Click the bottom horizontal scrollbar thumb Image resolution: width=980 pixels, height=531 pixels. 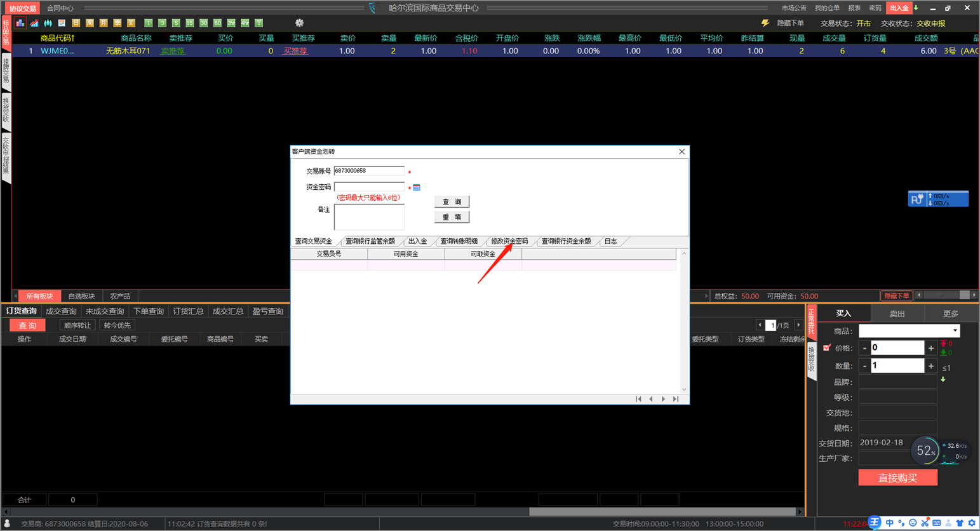pyautogui.click(x=662, y=511)
